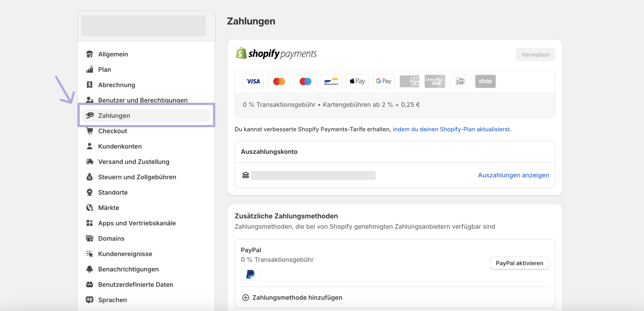
Task: Open Benachrichtigungen settings
Action: tap(146, 269)
